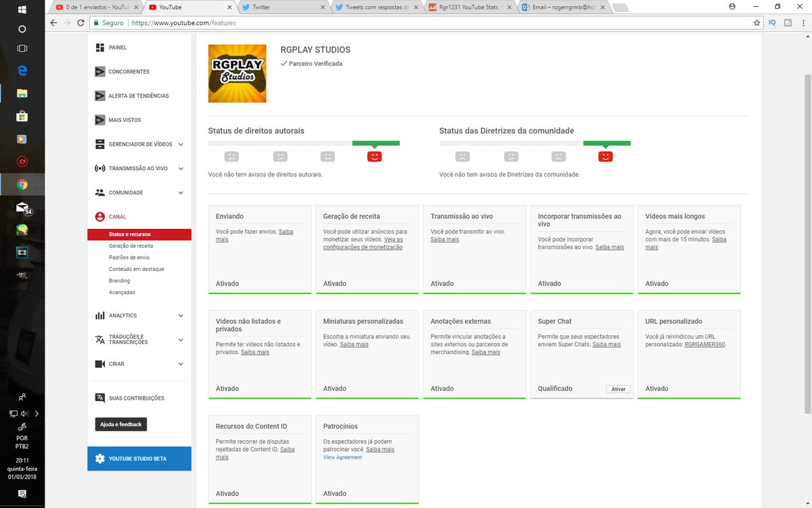Click the YouTube Studio Beta gear icon

click(x=100, y=459)
